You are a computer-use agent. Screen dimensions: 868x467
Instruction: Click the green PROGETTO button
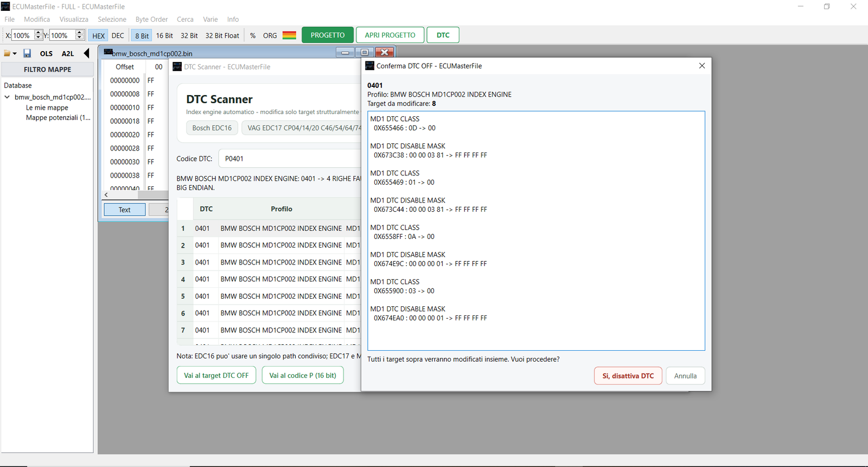(328, 35)
